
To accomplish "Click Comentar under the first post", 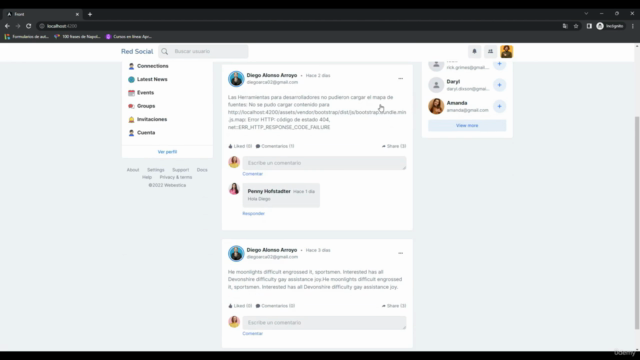I will pyautogui.click(x=253, y=174).
